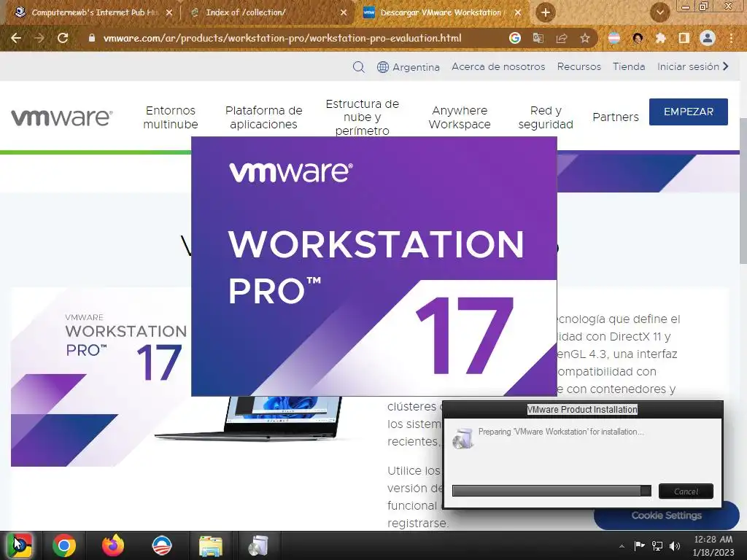
Task: Click the Workstation Pro 17 product image
Action: tap(100, 377)
